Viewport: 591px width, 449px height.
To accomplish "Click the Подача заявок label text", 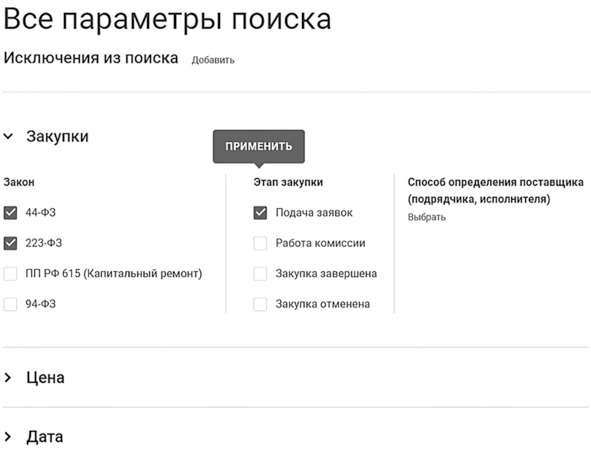I will 314,213.
